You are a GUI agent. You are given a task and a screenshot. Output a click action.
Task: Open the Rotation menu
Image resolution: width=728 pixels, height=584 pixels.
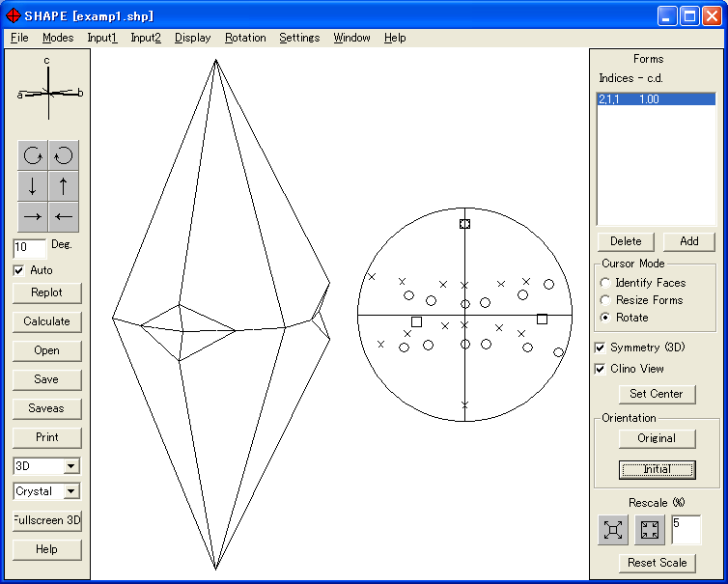coord(245,38)
